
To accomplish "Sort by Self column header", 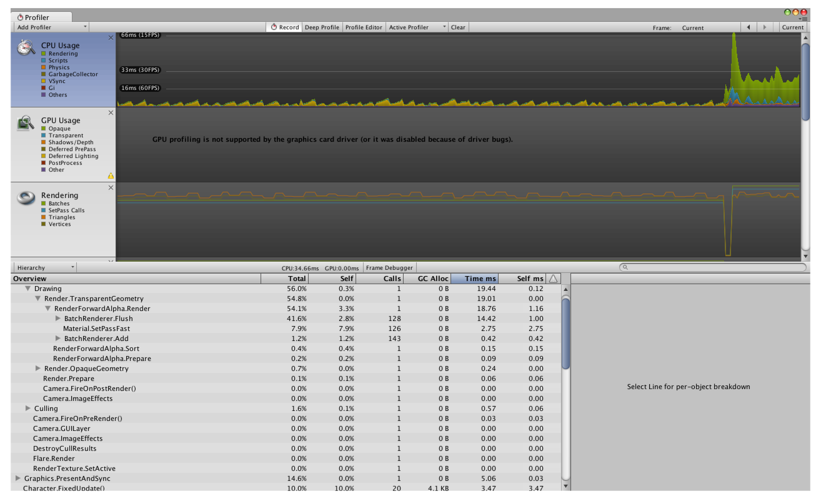I will coord(332,278).
